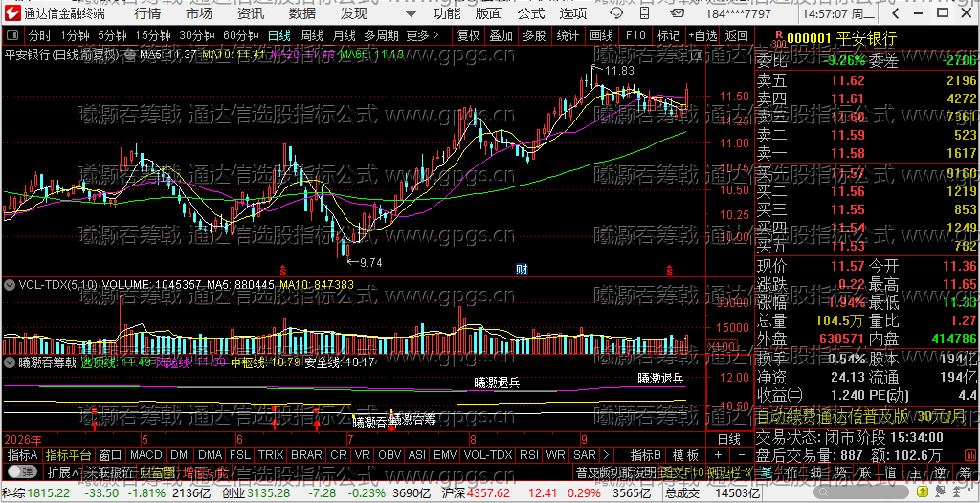Click the 统计 statistics button
980x503 pixels.
click(568, 35)
